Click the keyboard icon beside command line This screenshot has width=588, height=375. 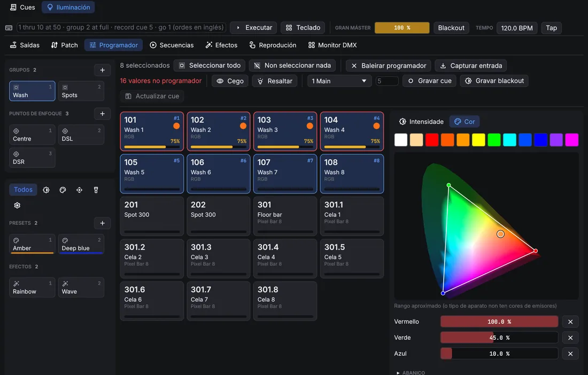pos(9,28)
